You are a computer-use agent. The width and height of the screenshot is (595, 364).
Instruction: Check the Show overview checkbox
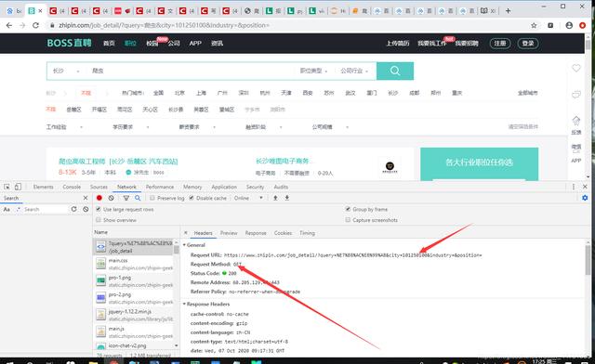99,220
